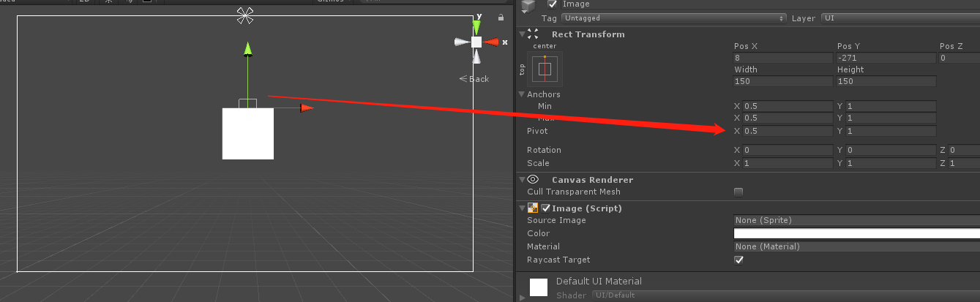This screenshot has width=980, height=302.
Task: Click the Pivot X field
Action: pos(788,132)
